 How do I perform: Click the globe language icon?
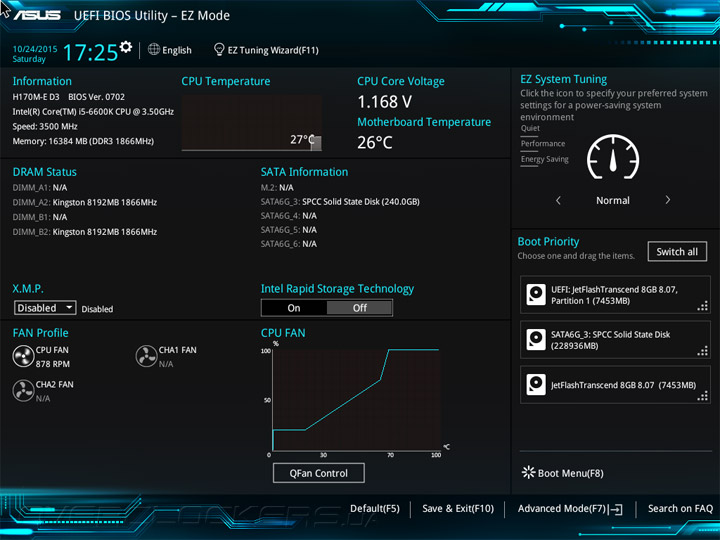tap(154, 49)
